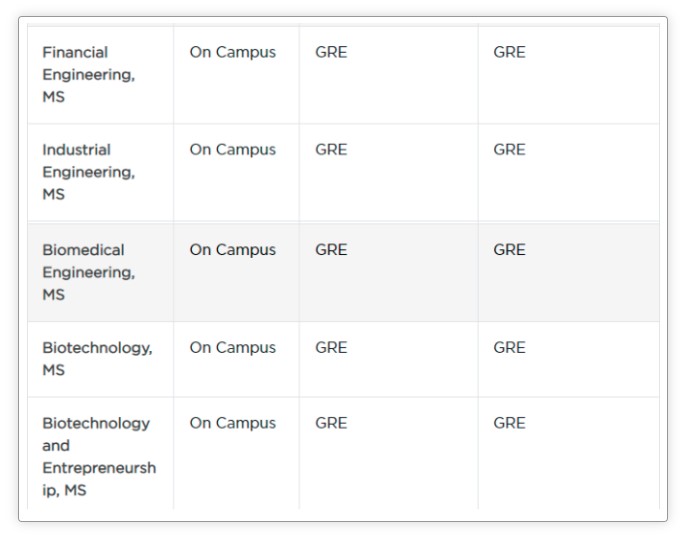Click last GRE in Biotechnology and Entrepreneurship row
Screen dimensions: 685x542
[x=509, y=423]
